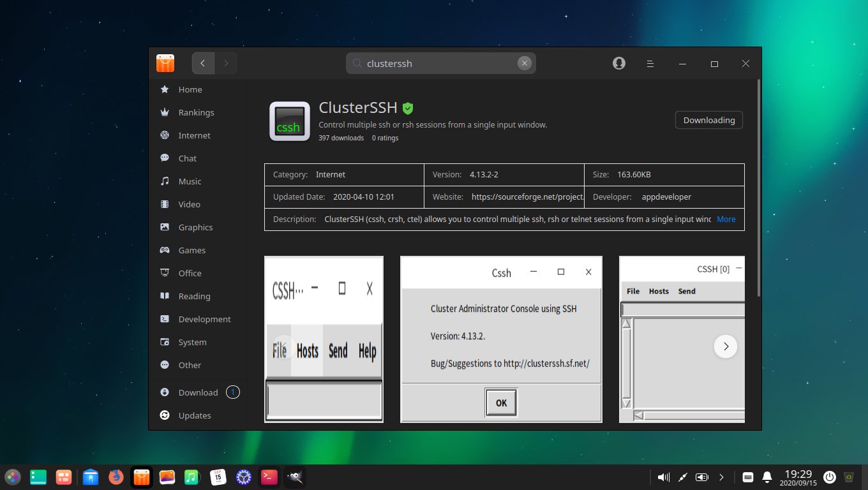Open the Cssh version dialog screenshot
Viewport: 868px width, 490px height.
(x=501, y=339)
